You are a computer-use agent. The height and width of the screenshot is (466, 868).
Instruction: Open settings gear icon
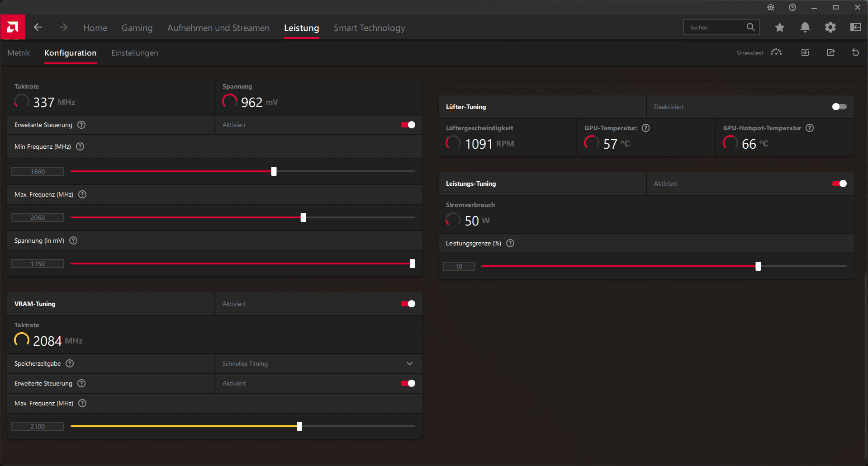pyautogui.click(x=830, y=28)
